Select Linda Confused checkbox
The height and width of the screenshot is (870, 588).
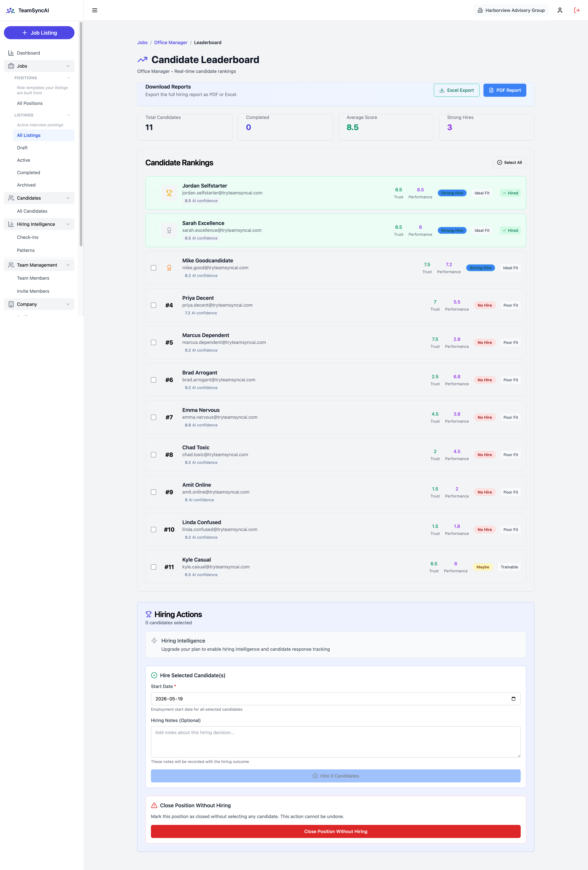[x=154, y=530]
